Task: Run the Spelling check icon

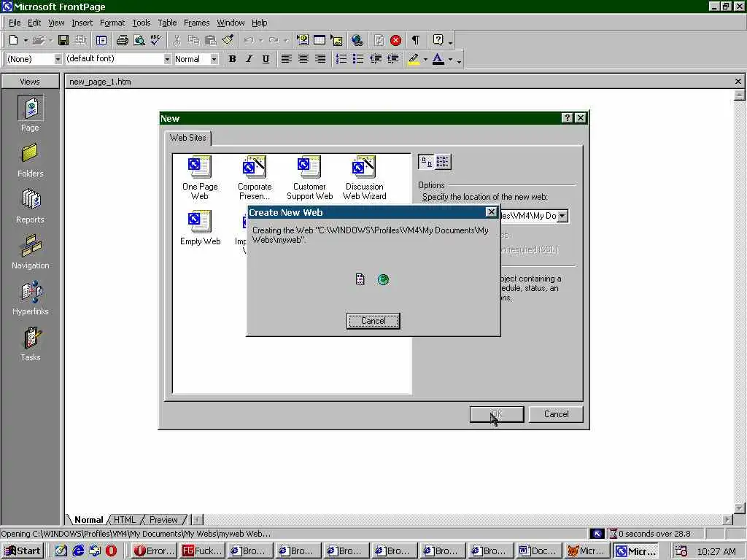Action: [156, 41]
